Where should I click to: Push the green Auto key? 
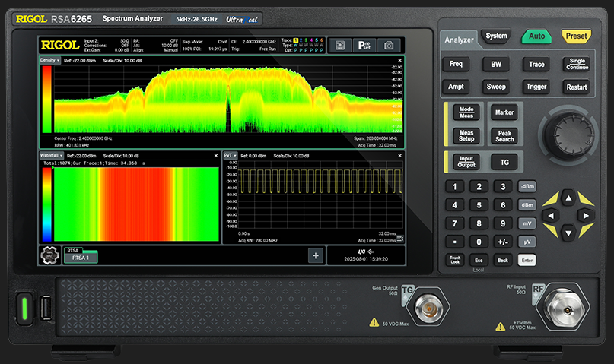click(536, 36)
